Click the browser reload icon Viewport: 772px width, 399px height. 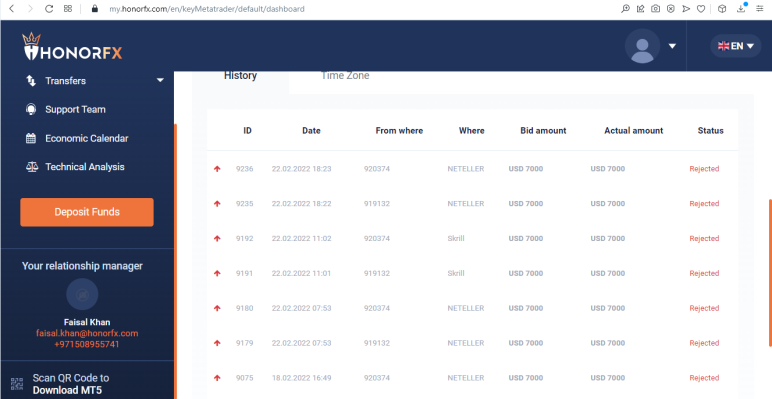point(49,9)
